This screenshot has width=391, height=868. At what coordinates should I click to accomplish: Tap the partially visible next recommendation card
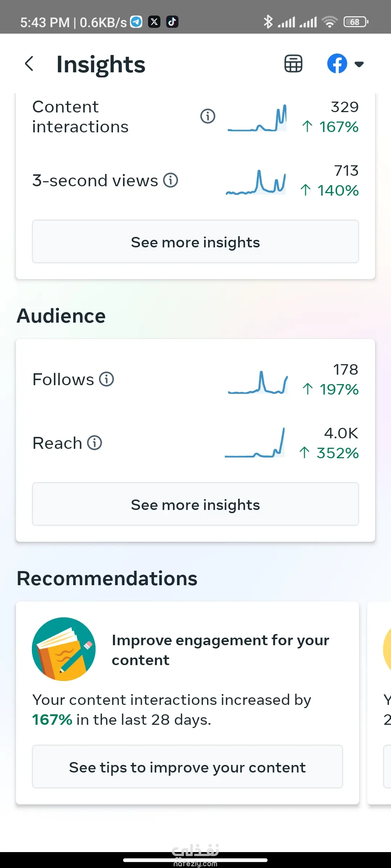click(380, 702)
